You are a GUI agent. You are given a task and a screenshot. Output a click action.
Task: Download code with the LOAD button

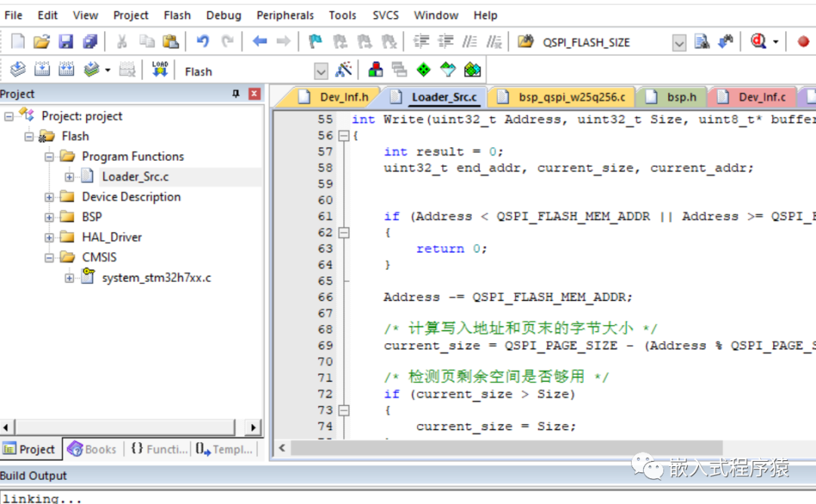[x=159, y=69]
